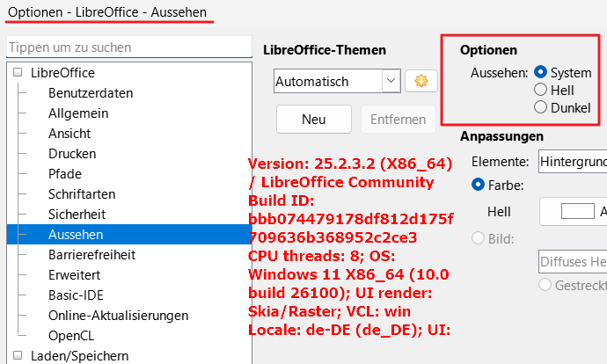Select the Bild radio button
This screenshot has width=607, height=364.
pyautogui.click(x=478, y=238)
